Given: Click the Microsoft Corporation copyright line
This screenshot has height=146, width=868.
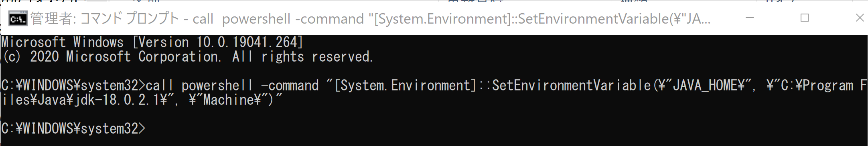Looking at the screenshot, I should (x=188, y=57).
